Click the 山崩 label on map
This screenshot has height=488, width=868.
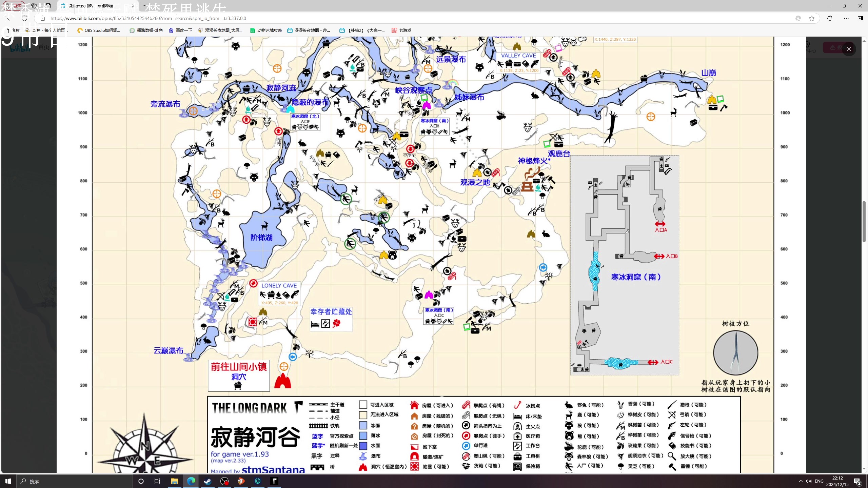(708, 73)
